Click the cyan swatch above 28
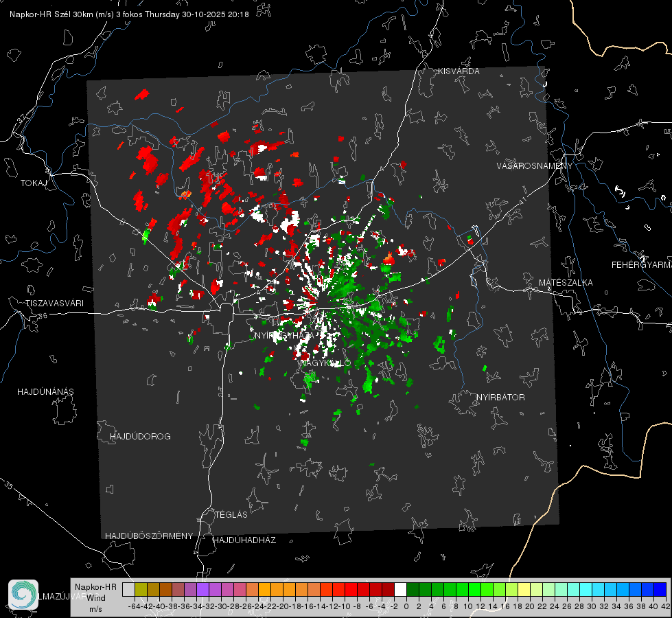The image size is (672, 618). 586,589
